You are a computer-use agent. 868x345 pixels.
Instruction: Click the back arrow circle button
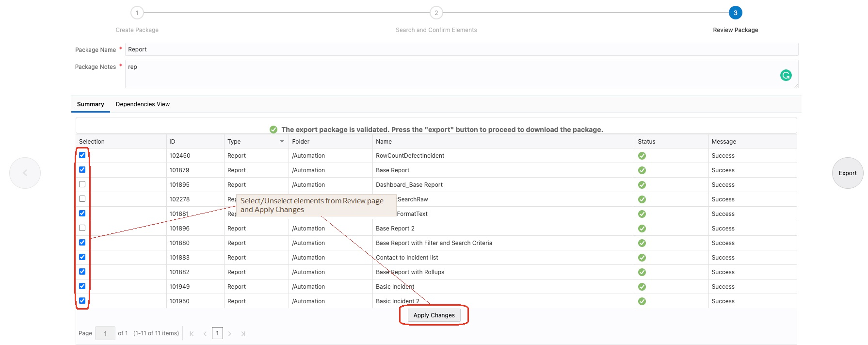[25, 173]
